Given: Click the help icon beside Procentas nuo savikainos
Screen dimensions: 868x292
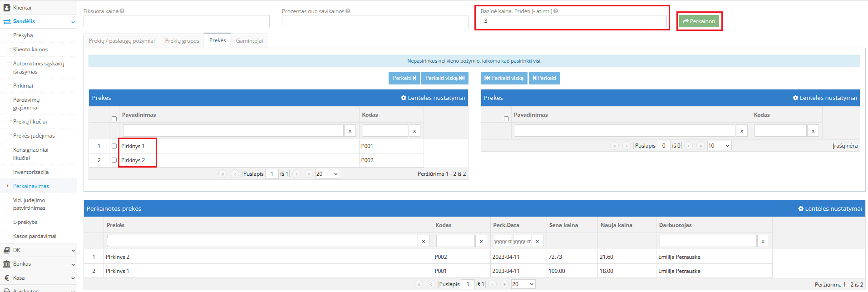Looking at the screenshot, I should click(x=348, y=11).
